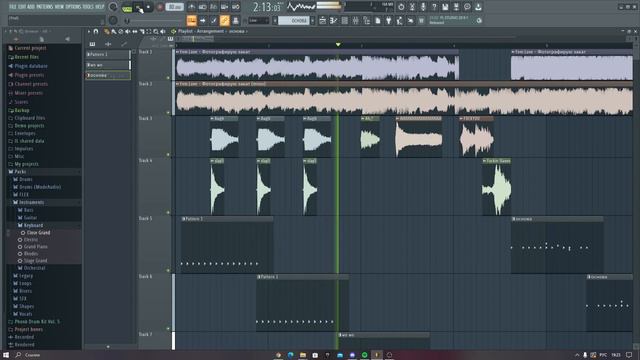The height and width of the screenshot is (360, 640).
Task: Mute Track 1 with its green dot
Action: tap(168, 78)
